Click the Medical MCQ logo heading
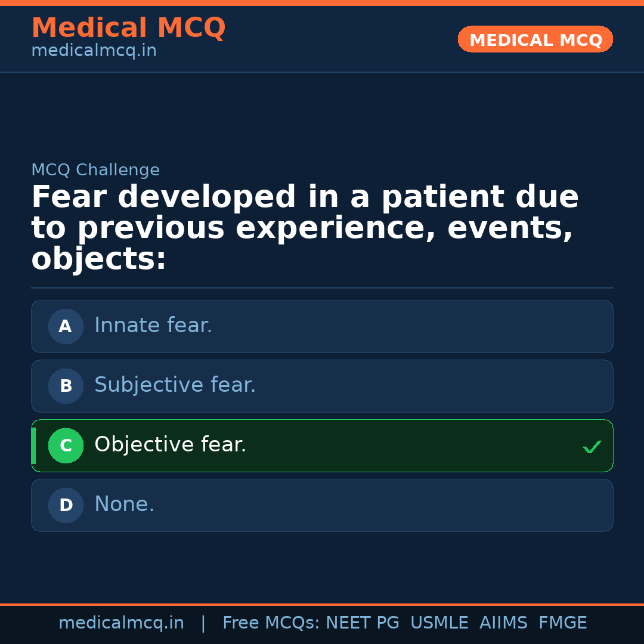The image size is (644, 644). 128,27
